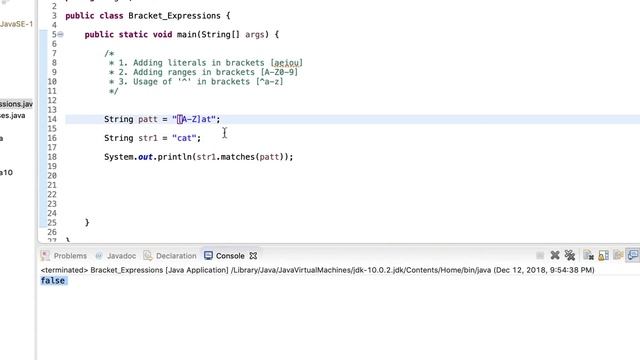Close the Console view tab
640x360 pixels.
(253, 256)
